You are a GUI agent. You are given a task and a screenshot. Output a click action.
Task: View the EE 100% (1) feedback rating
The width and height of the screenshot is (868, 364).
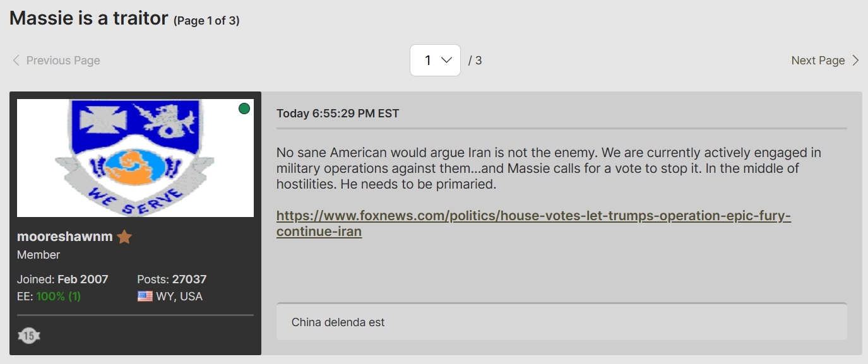[58, 296]
